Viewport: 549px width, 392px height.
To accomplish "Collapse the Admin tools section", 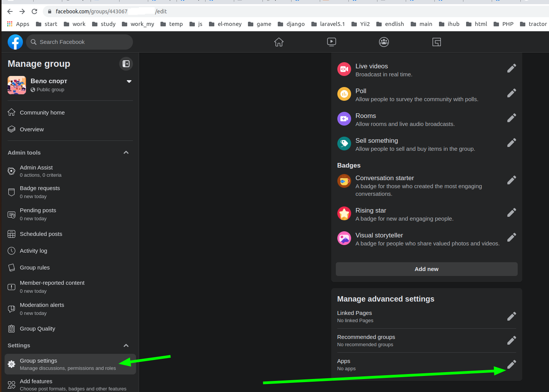I will (126, 153).
